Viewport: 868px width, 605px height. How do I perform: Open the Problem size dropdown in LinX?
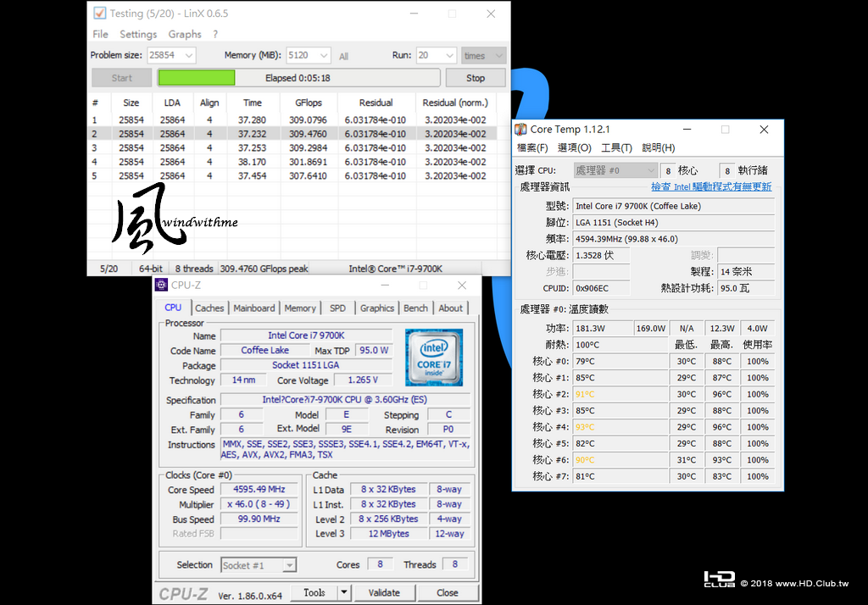click(x=189, y=55)
